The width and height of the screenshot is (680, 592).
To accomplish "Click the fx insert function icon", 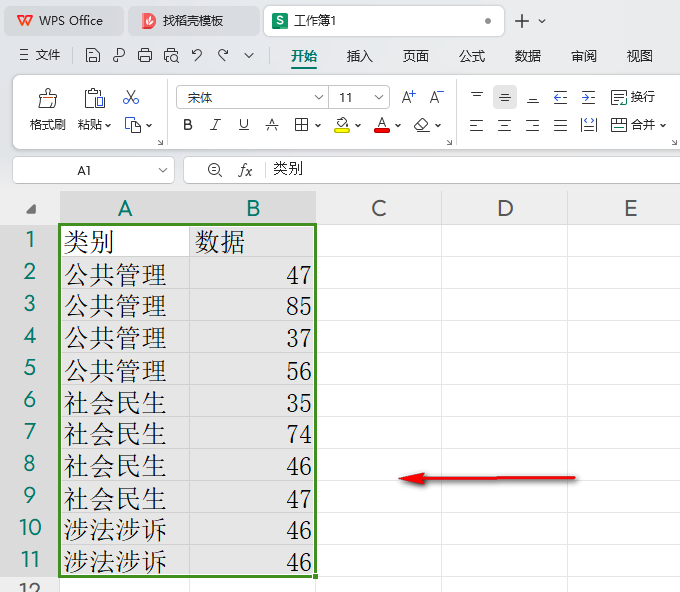I will pyautogui.click(x=245, y=170).
